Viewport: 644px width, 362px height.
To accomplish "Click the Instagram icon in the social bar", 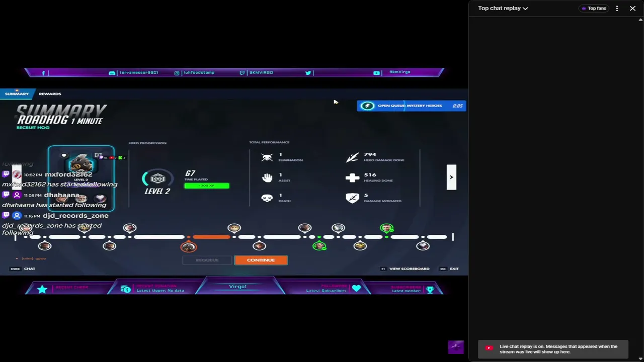I will (177, 73).
